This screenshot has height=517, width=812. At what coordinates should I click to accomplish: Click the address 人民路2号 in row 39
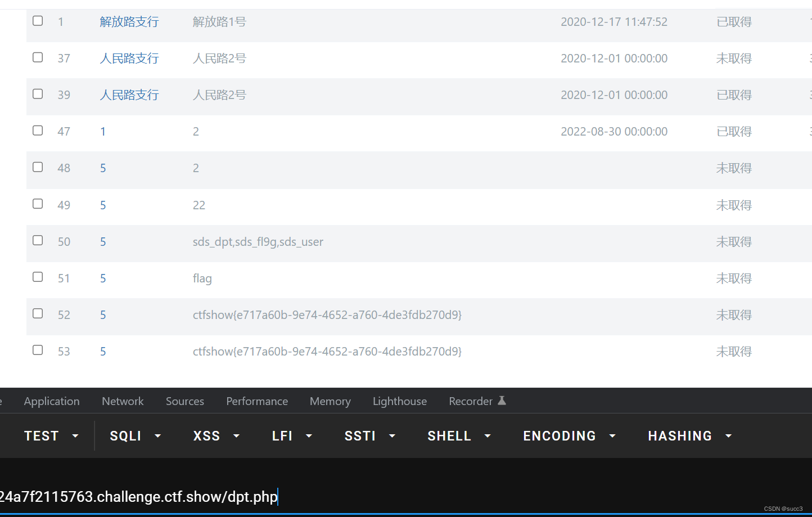tap(219, 95)
